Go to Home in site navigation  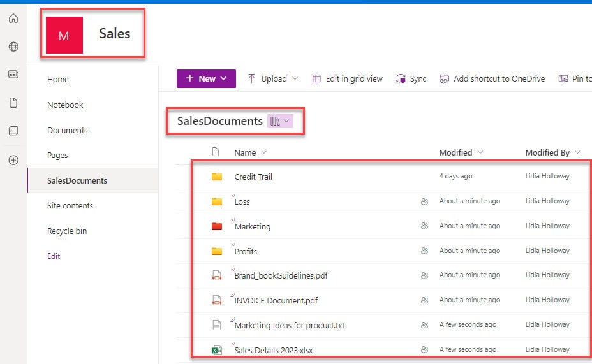[x=58, y=79]
